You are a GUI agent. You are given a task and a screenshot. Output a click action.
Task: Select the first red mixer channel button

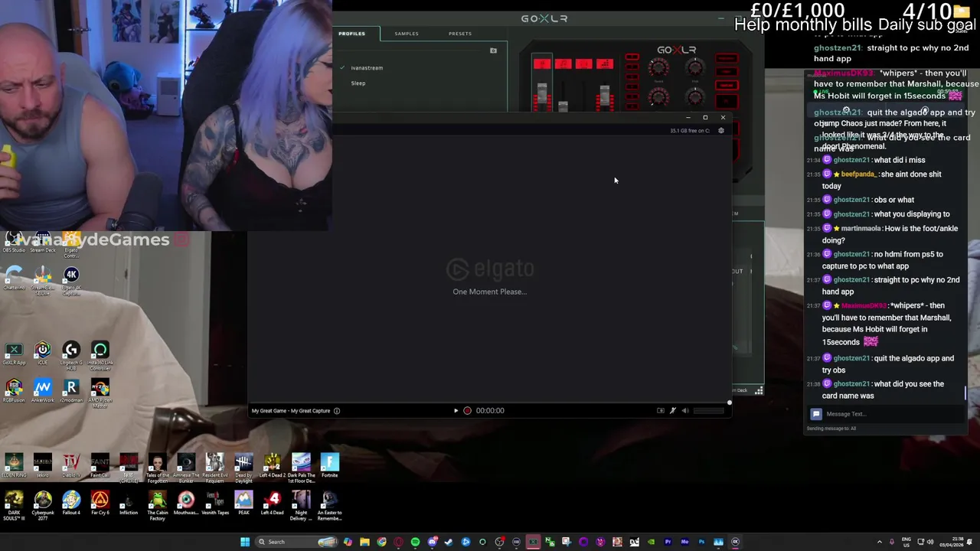(x=542, y=64)
